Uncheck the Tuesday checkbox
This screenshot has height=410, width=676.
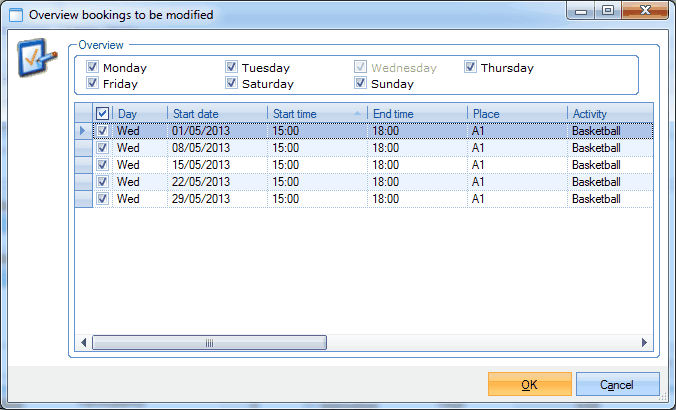(x=232, y=68)
